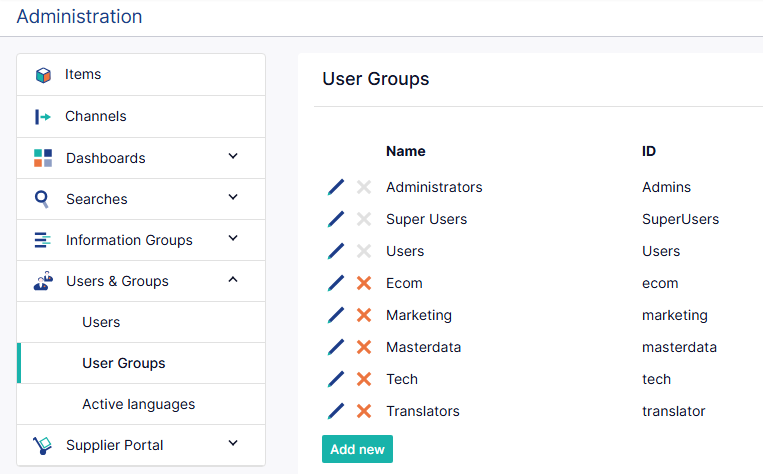Click the Items cube icon
The height and width of the screenshot is (474, 763).
[x=43, y=75]
